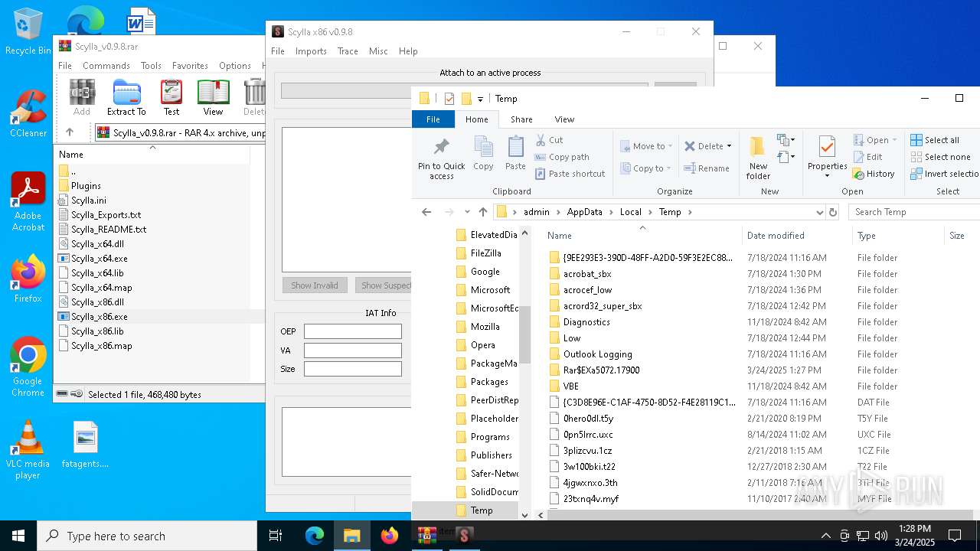The image size is (980, 551).
Task: Open WinRAR Commands menu
Action: point(106,66)
